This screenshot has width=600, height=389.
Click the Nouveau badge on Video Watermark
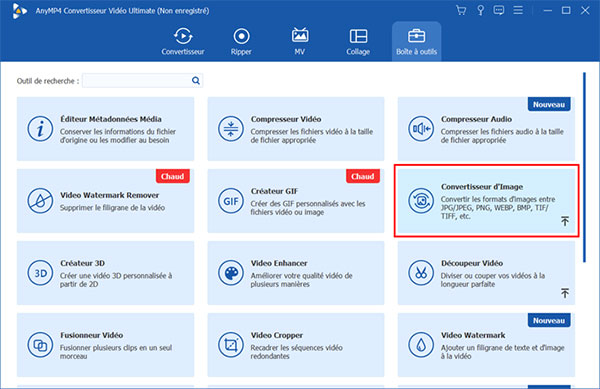coord(549,321)
